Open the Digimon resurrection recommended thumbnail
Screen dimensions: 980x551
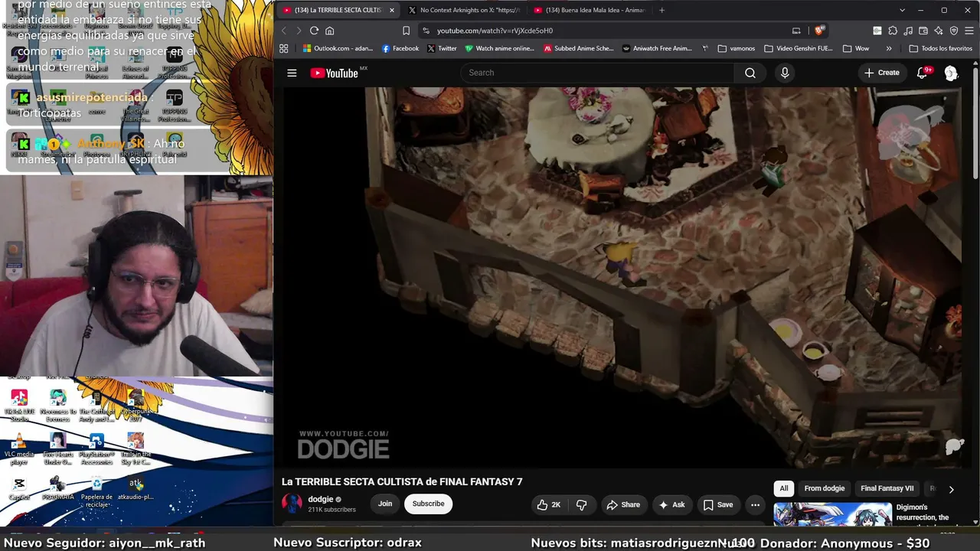coord(832,514)
